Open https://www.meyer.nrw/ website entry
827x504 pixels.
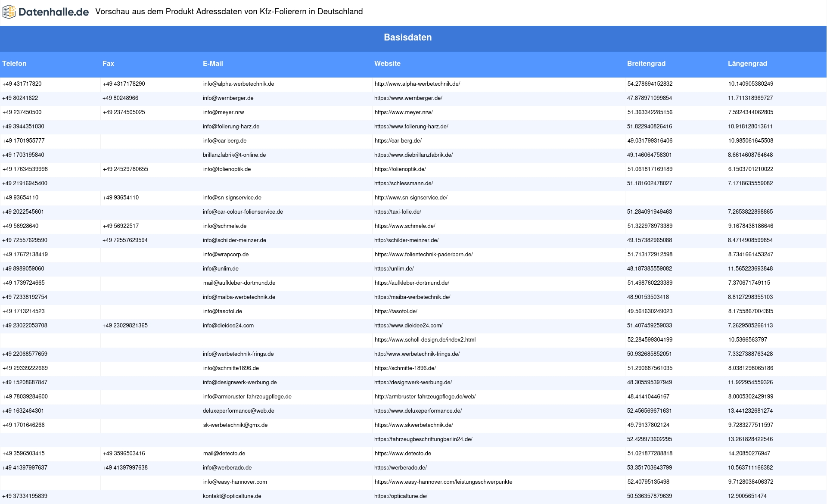403,112
